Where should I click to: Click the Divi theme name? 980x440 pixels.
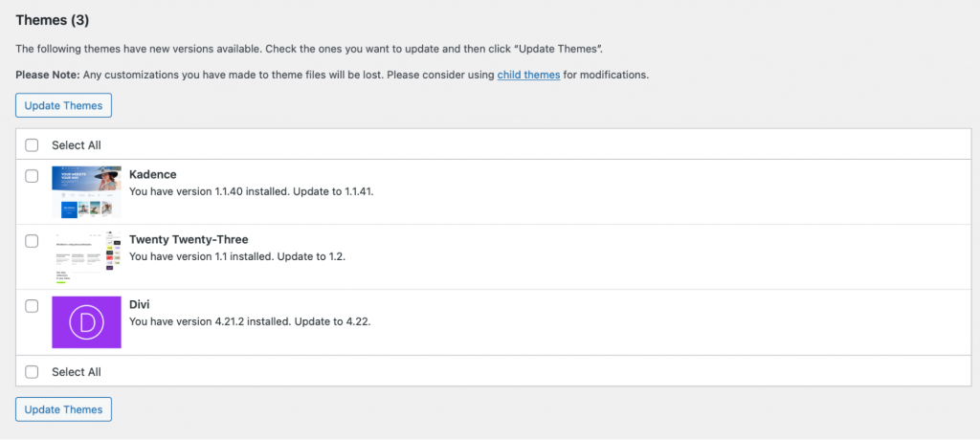pyautogui.click(x=140, y=304)
